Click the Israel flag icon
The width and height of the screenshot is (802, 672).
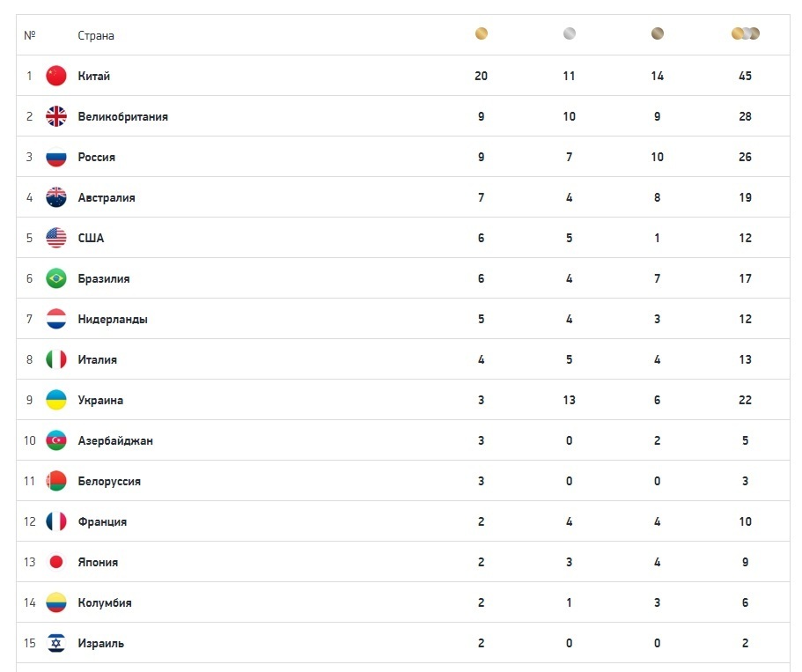(x=56, y=643)
